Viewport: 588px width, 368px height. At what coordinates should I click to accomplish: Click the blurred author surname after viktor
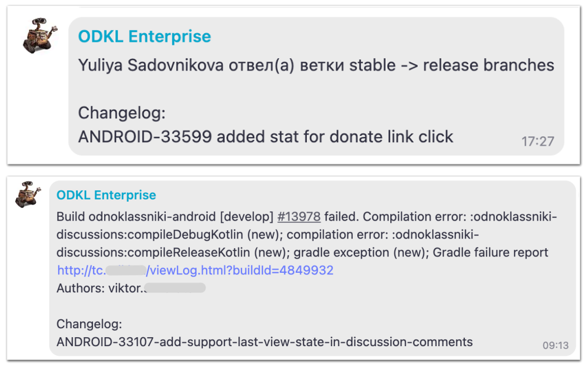click(x=175, y=288)
